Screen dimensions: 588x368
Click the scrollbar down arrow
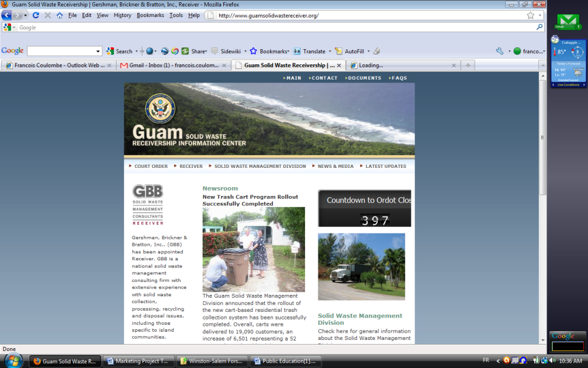542,341
